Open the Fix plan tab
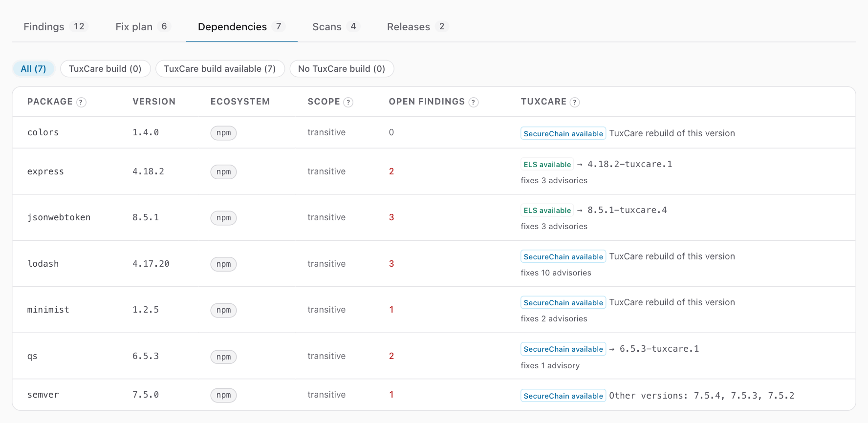 click(x=142, y=27)
